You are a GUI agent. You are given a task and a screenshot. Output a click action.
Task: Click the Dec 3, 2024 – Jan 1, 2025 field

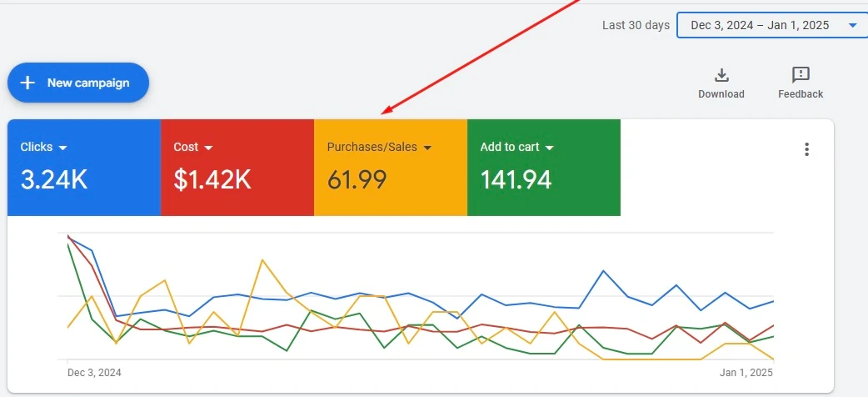pyautogui.click(x=760, y=26)
